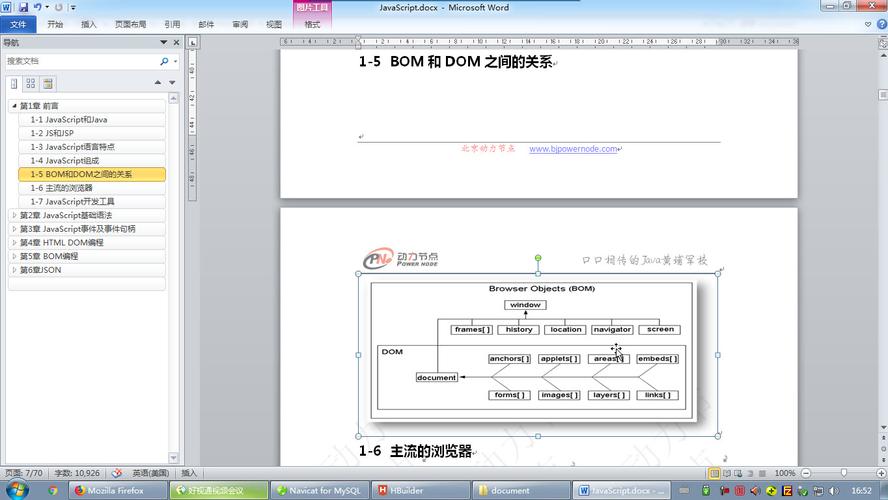Click the 搜索文档 search field
This screenshot has height=500, width=888.
pos(81,61)
